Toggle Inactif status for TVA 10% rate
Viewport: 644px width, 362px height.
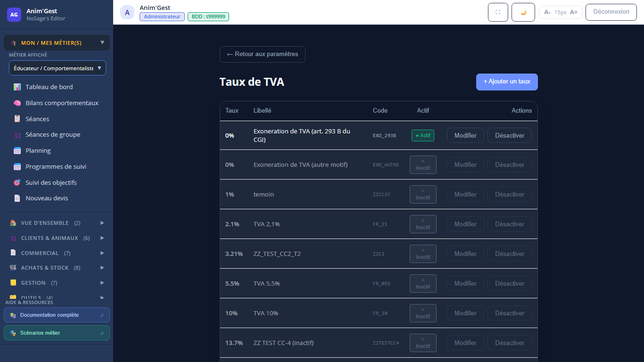coord(423,313)
